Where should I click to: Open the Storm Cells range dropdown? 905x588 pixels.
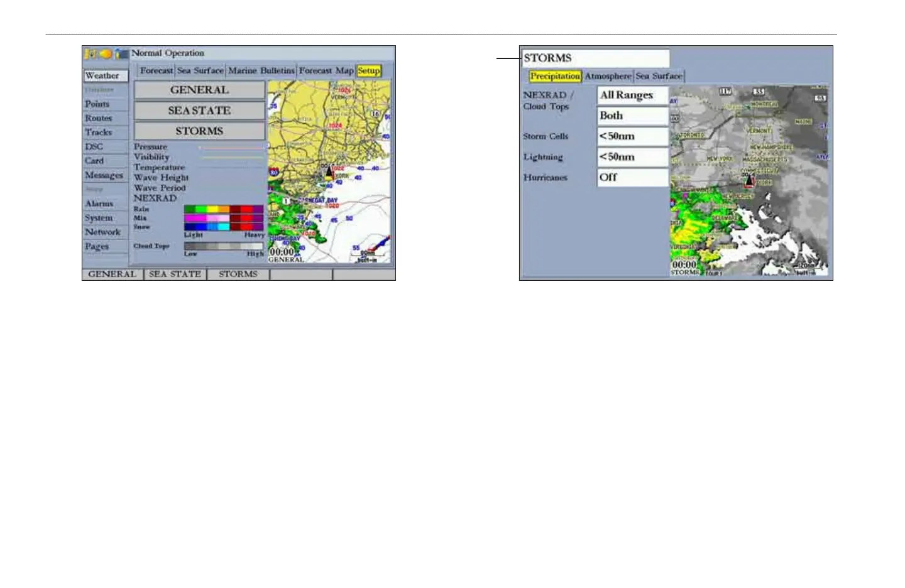632,136
